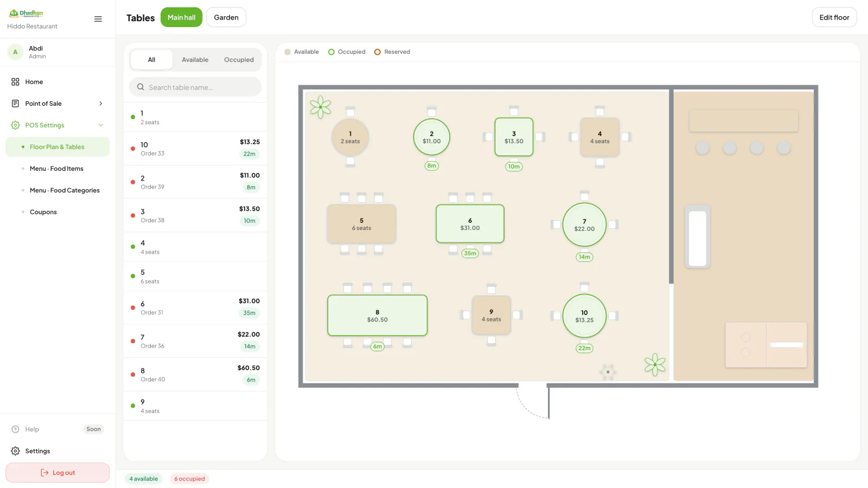The image size is (868, 488).
Task: Click the Occupied legend green swatch
Action: pos(331,52)
